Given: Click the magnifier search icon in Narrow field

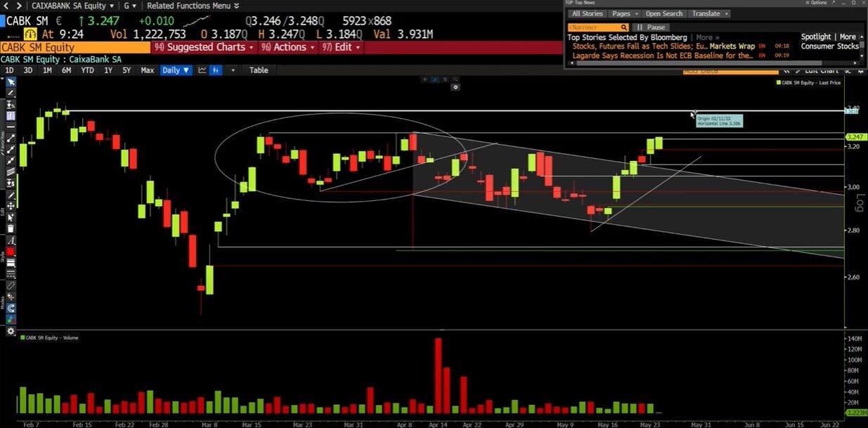Looking at the screenshot, I should [x=623, y=27].
